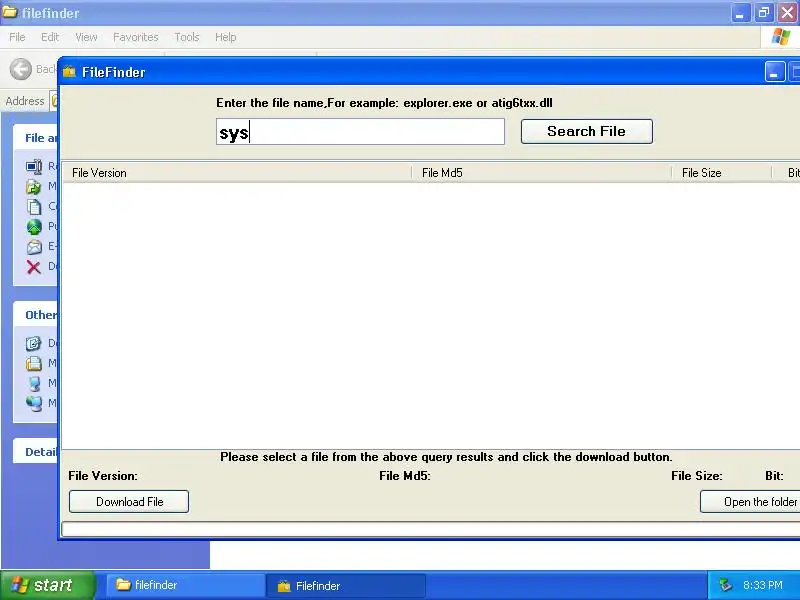Image resolution: width=800 pixels, height=600 pixels.
Task: Open Tools menu in explorer window
Action: coord(187,37)
